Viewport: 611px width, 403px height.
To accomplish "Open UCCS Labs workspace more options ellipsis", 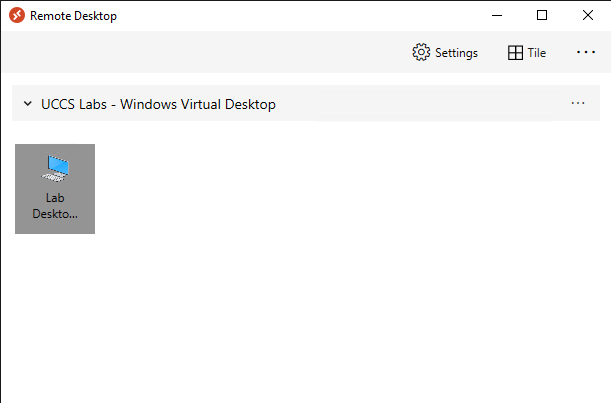I will point(578,103).
